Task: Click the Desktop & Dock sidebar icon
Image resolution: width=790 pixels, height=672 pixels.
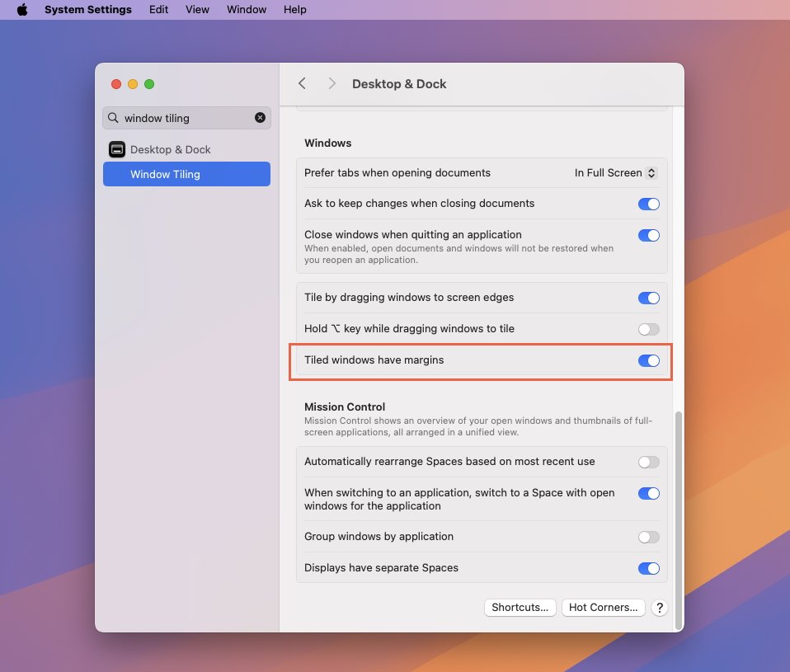Action: [x=117, y=149]
